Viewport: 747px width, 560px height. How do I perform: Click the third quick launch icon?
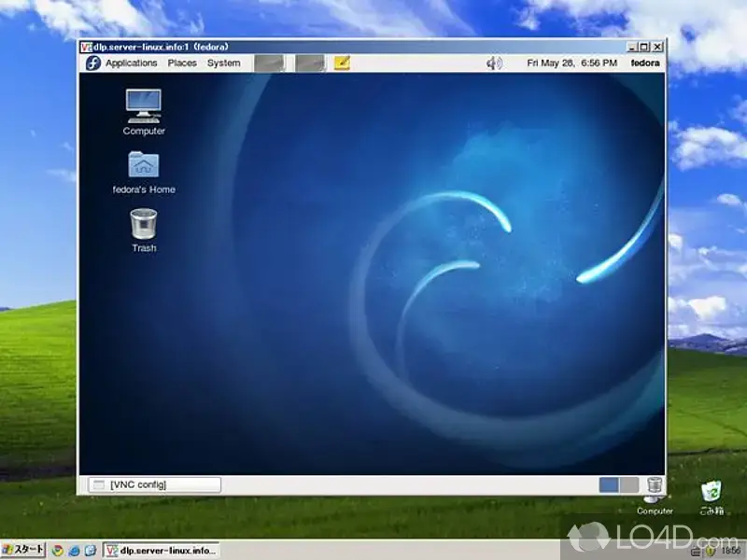coord(90,551)
